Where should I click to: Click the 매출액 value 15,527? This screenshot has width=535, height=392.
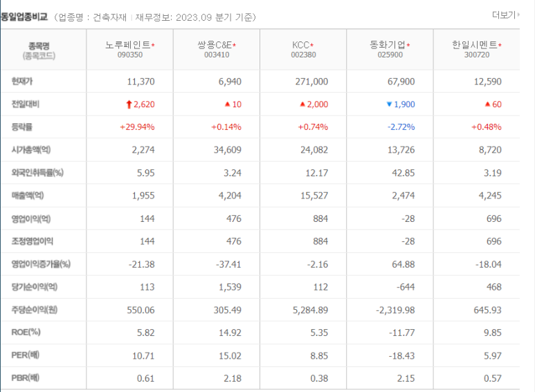pyautogui.click(x=314, y=196)
